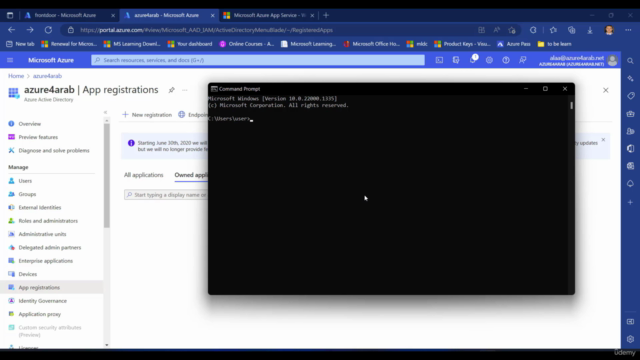Open the 'to be learn' bookmarks folder

[x=554, y=44]
